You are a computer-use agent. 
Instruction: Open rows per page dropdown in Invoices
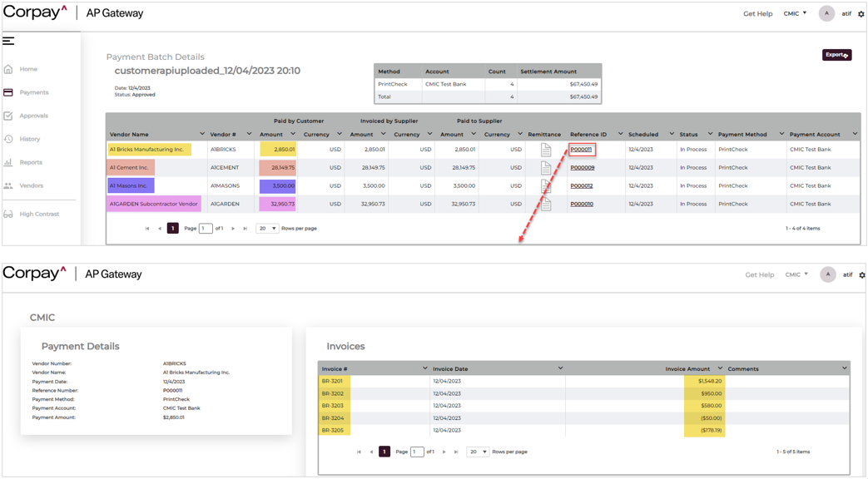[478, 452]
